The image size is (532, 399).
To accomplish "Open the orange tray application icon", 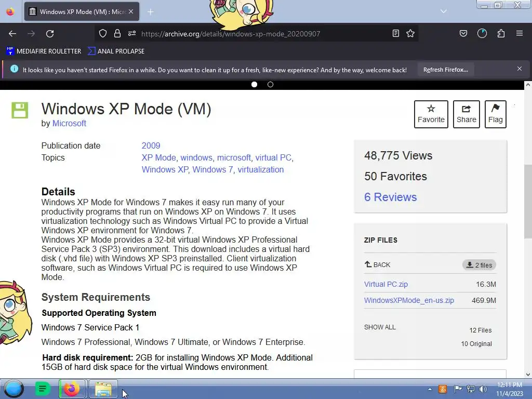I will [x=443, y=389].
